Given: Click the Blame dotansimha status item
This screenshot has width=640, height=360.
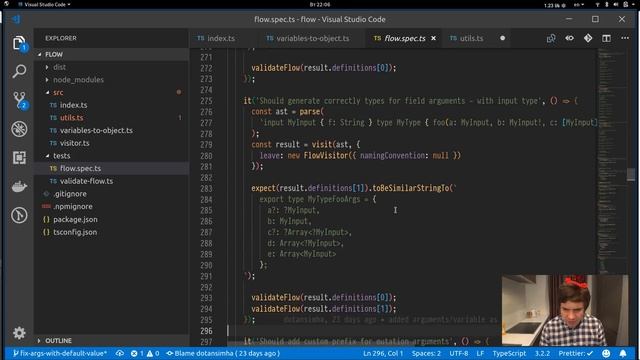Looking at the screenshot, I should click(223, 353).
